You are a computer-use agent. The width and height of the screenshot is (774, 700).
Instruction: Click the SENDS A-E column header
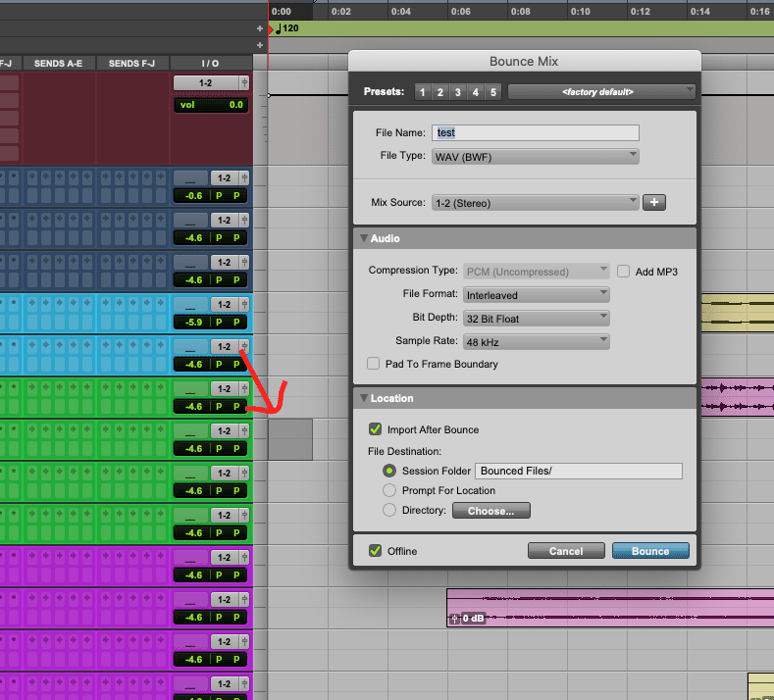[x=58, y=63]
